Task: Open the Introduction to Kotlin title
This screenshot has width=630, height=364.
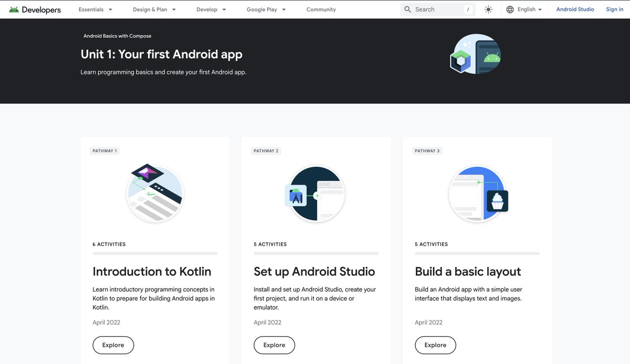Action: (x=152, y=272)
